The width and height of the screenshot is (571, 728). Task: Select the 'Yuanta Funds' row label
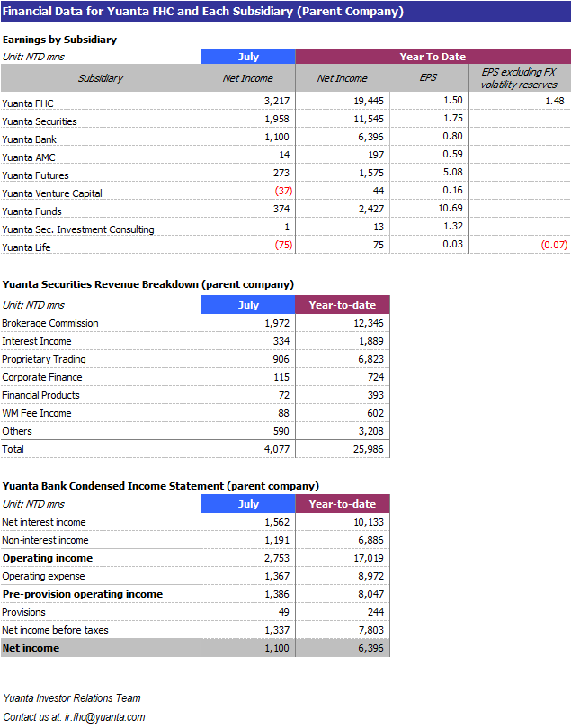[32, 211]
